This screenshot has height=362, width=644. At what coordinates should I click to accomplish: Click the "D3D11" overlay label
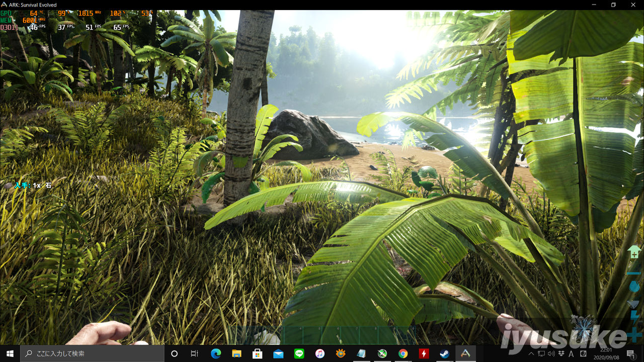[9, 27]
